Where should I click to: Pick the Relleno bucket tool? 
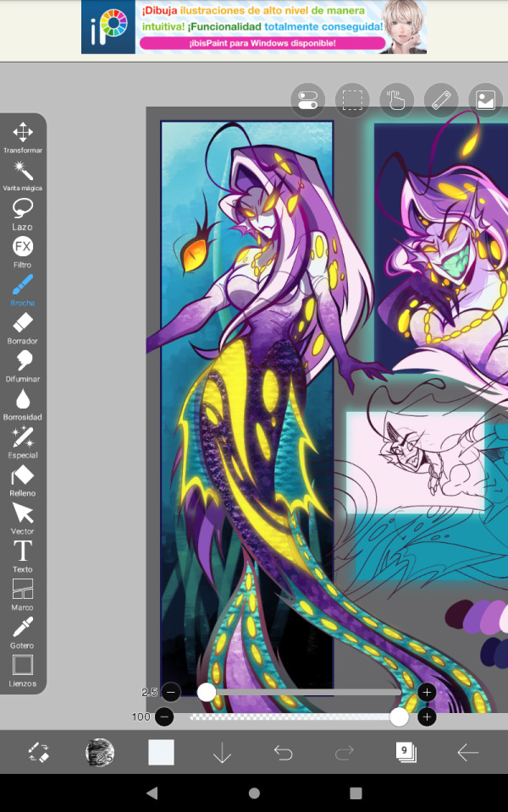[x=23, y=480]
